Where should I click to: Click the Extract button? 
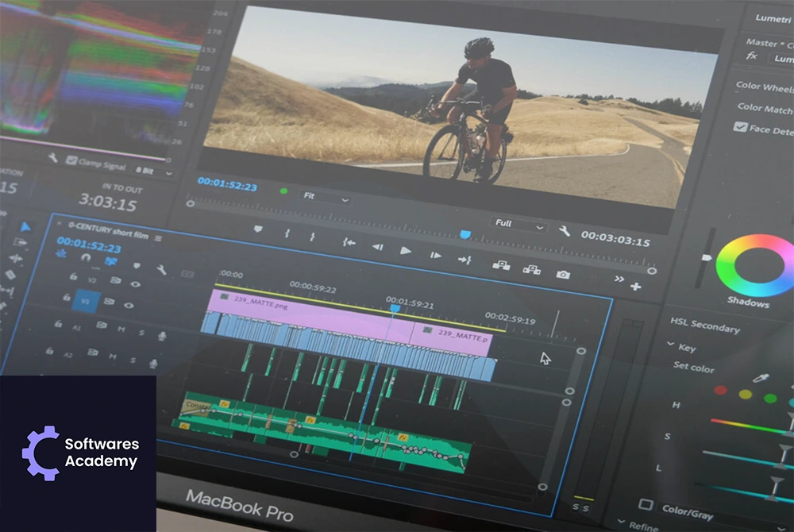pos(532,269)
